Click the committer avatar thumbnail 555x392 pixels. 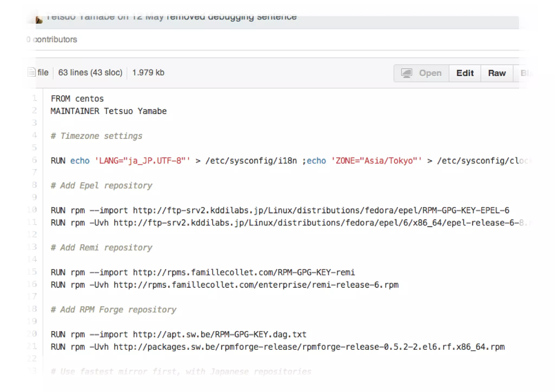39,19
